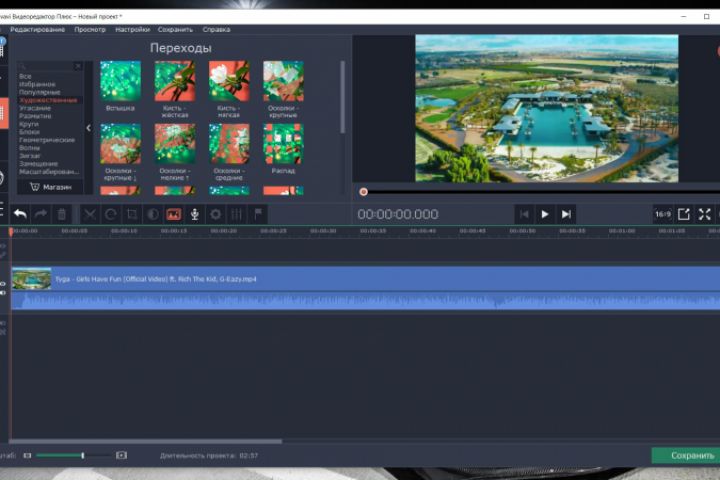
Task: Choose the Распад transition thumbnail
Action: [283, 143]
